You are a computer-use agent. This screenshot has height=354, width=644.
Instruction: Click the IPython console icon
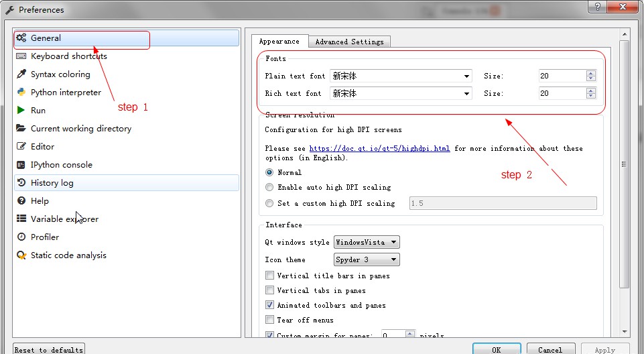click(21, 165)
